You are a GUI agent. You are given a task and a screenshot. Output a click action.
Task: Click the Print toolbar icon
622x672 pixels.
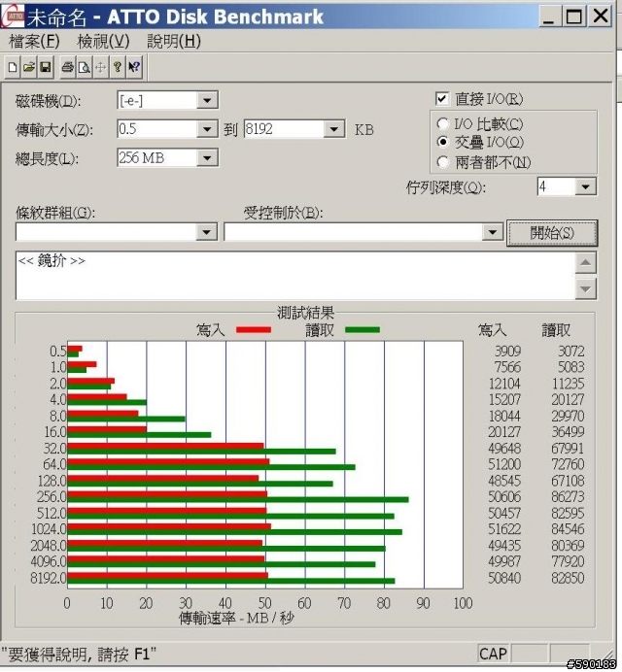click(x=67, y=67)
